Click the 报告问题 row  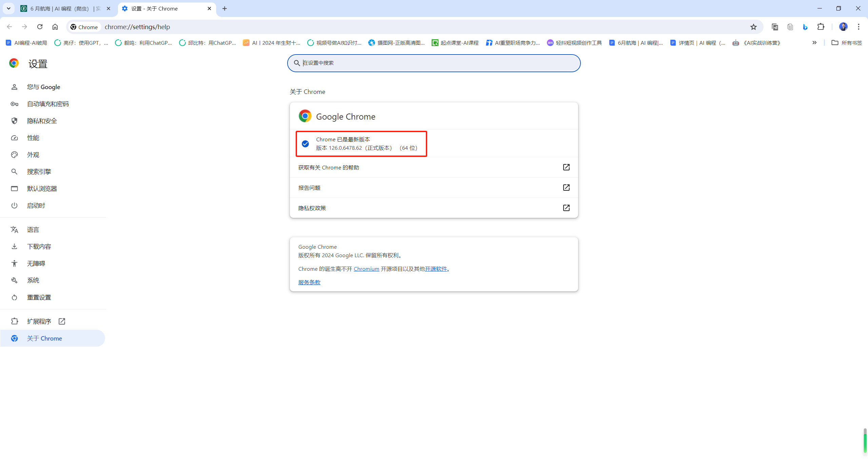click(434, 188)
